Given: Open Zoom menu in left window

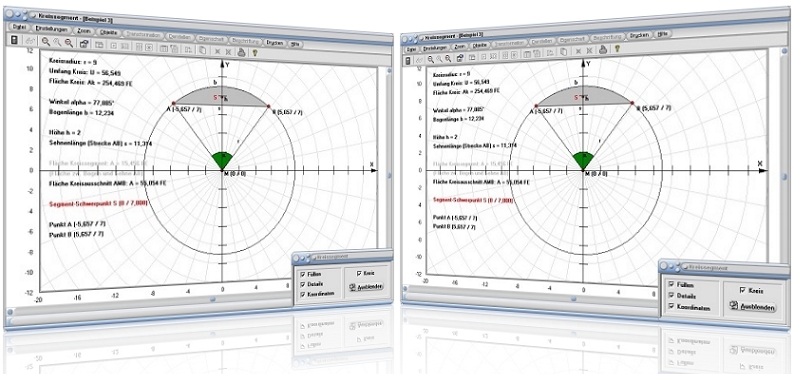Looking at the screenshot, I should coord(84,31).
